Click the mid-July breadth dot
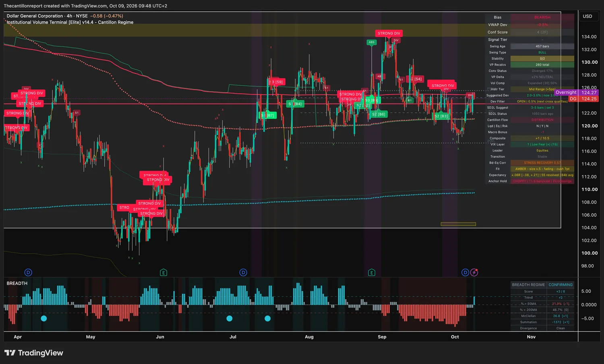 [267, 319]
